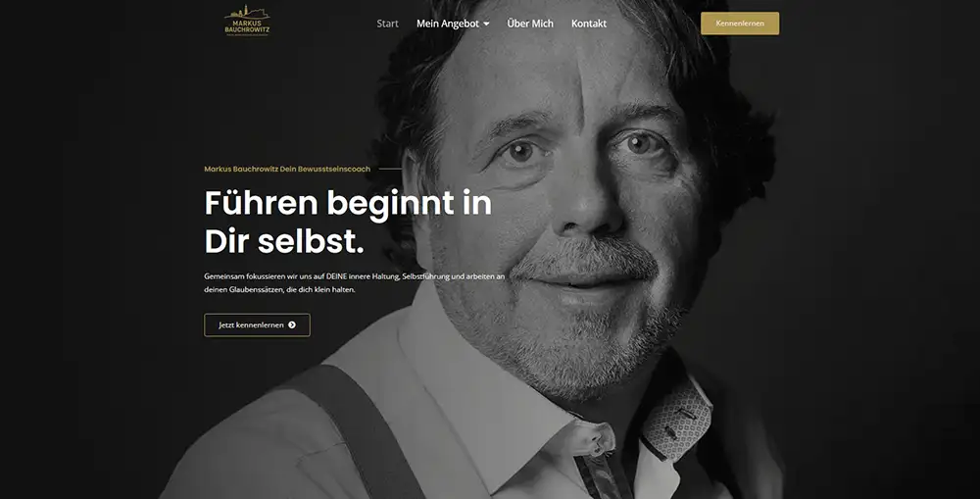Click the second paragraph line about Glaubenssätzen
The image size is (980, 499).
click(x=279, y=289)
